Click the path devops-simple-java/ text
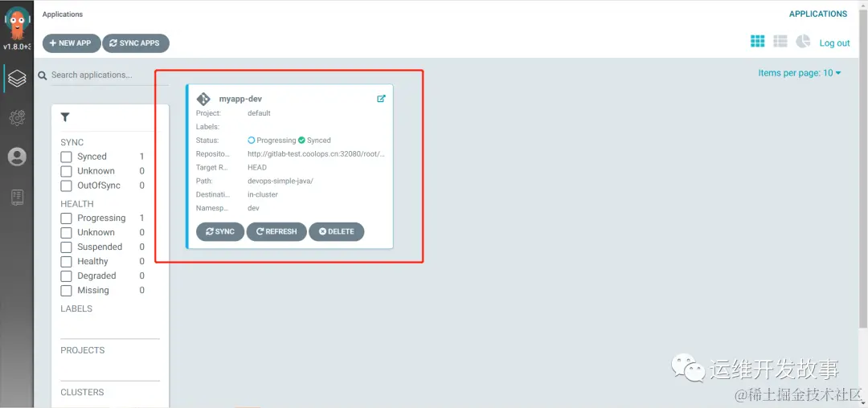 (280, 181)
